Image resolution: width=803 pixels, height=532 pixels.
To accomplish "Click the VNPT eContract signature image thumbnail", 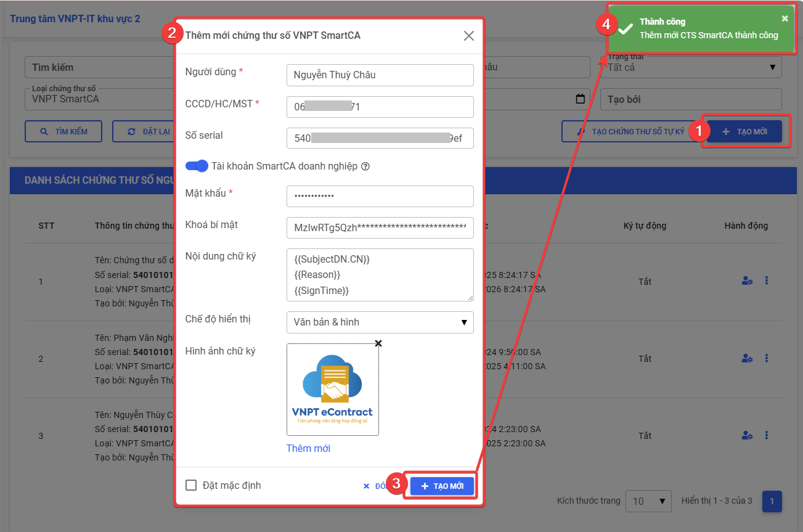I will click(332, 389).
